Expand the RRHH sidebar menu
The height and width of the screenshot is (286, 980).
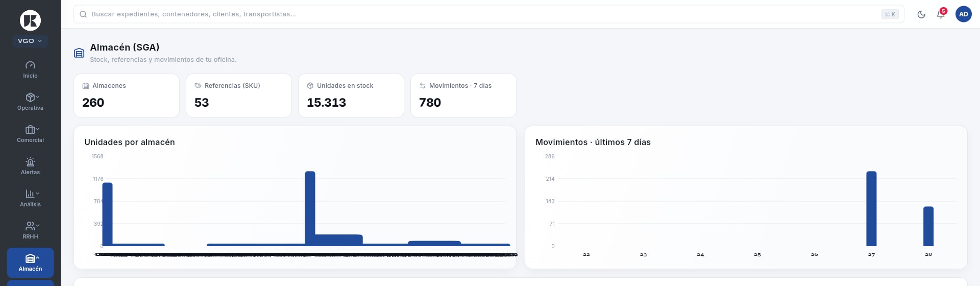30,231
